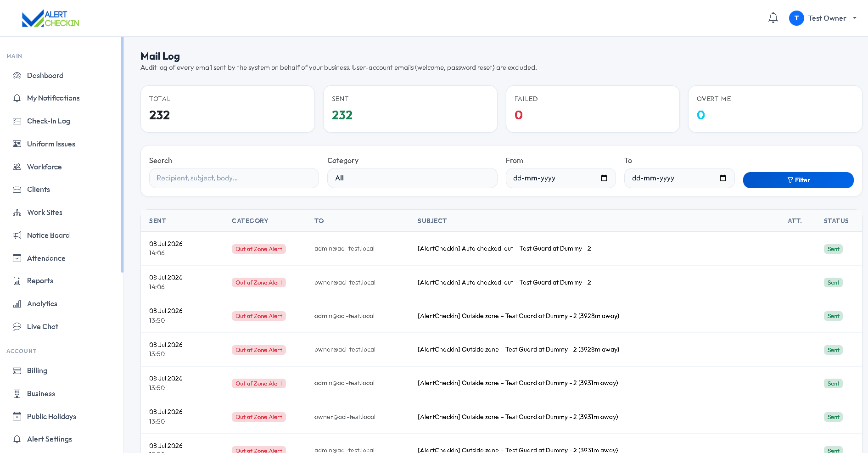Click the Analytics link text

click(x=42, y=304)
